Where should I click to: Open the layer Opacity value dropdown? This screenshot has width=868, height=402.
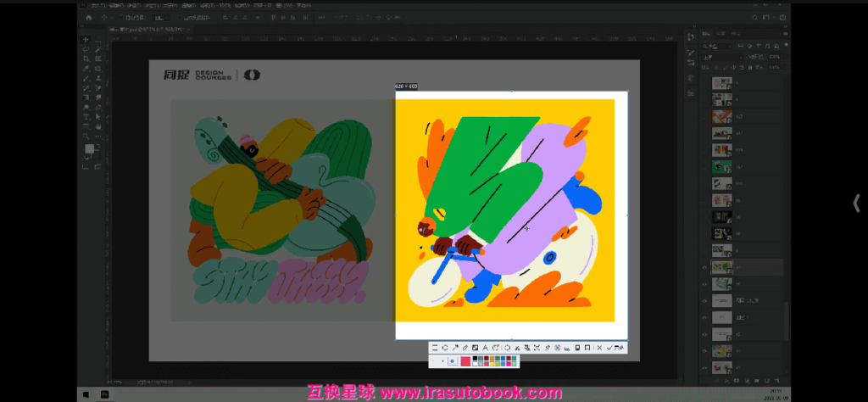[x=785, y=57]
